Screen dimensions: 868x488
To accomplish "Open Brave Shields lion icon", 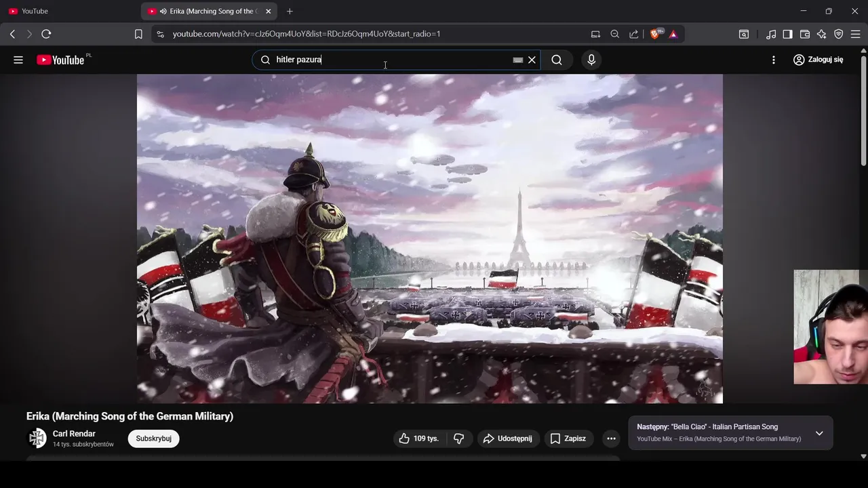I will [x=655, y=34].
